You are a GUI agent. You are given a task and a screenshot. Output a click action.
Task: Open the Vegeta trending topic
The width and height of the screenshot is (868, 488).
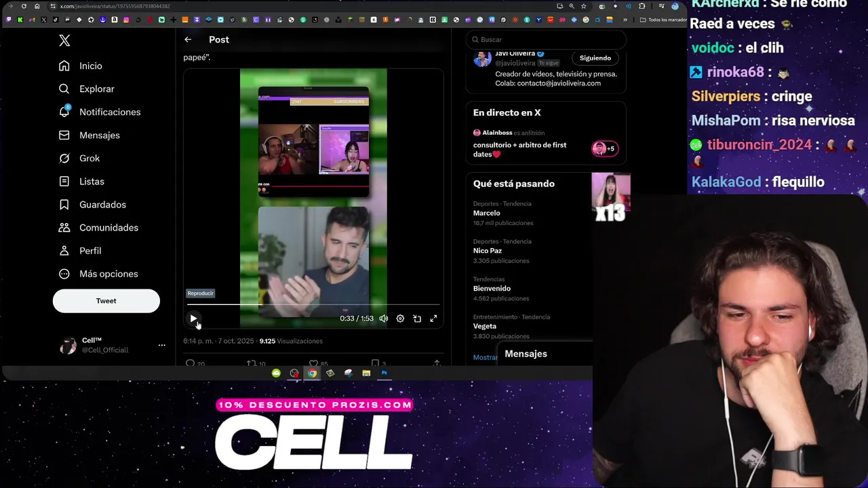pyautogui.click(x=485, y=326)
